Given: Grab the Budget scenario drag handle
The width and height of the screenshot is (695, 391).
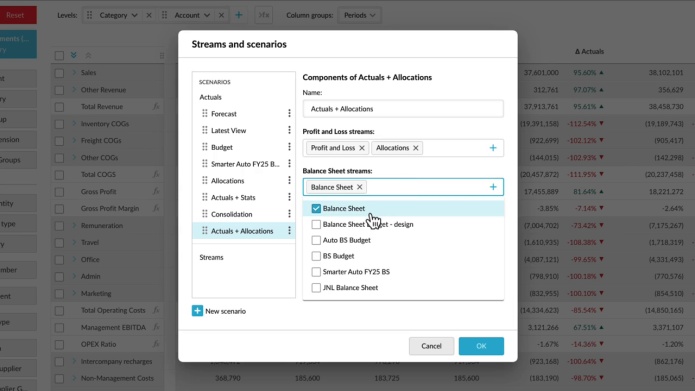Looking at the screenshot, I should coord(205,147).
